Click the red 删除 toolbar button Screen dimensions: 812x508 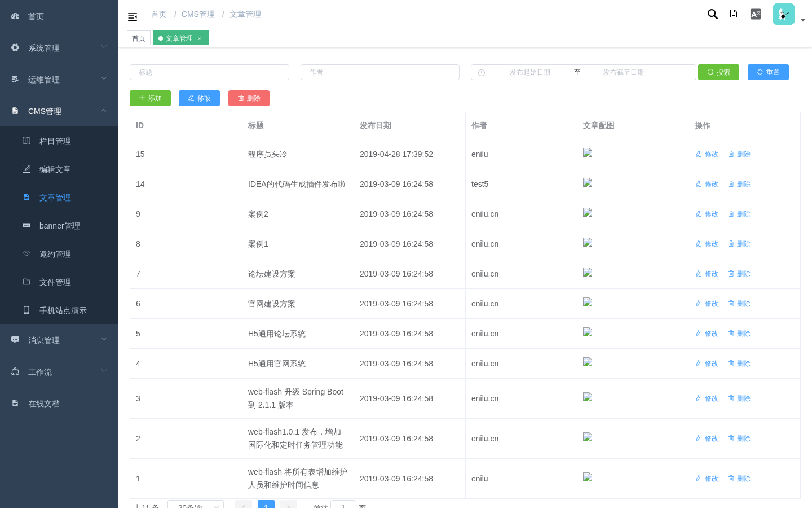tap(249, 98)
